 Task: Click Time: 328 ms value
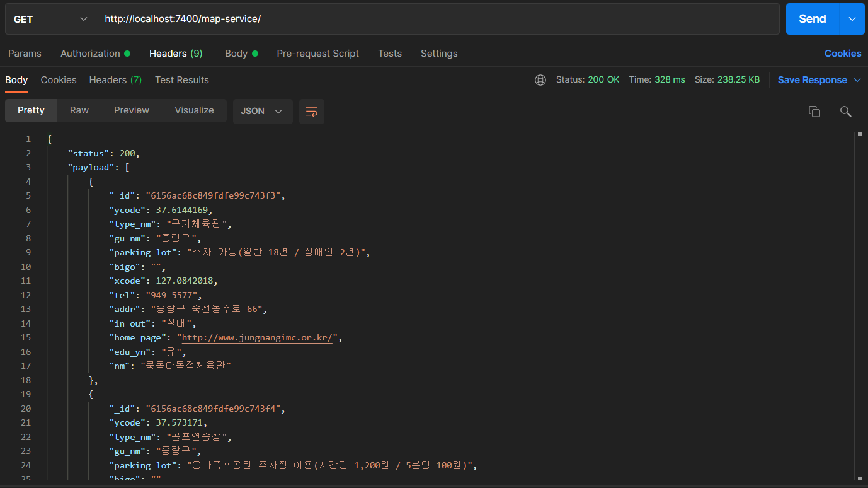point(657,80)
